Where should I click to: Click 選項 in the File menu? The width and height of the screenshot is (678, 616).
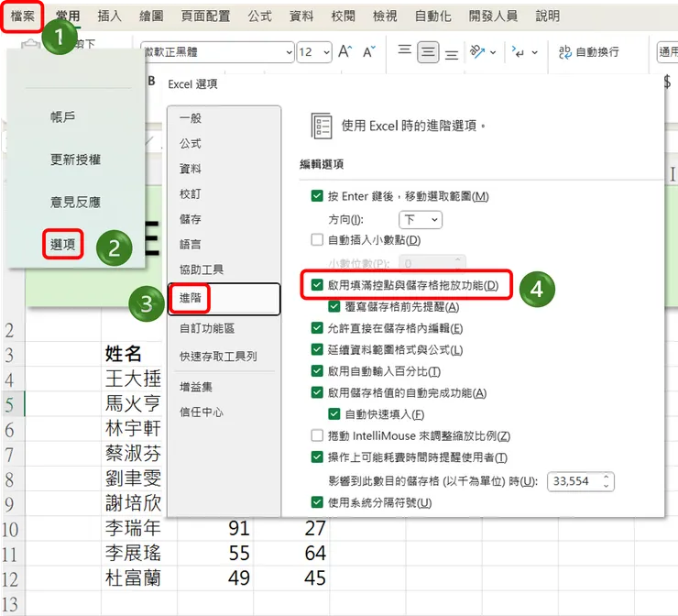62,245
